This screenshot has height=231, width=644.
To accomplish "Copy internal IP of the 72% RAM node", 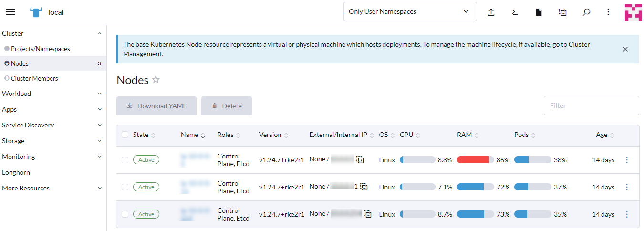I will [x=364, y=187].
